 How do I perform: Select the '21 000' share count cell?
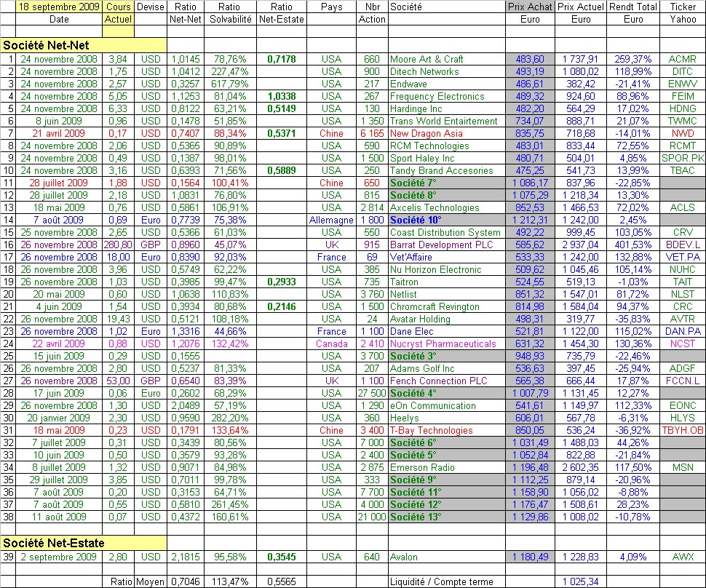pyautogui.click(x=372, y=517)
